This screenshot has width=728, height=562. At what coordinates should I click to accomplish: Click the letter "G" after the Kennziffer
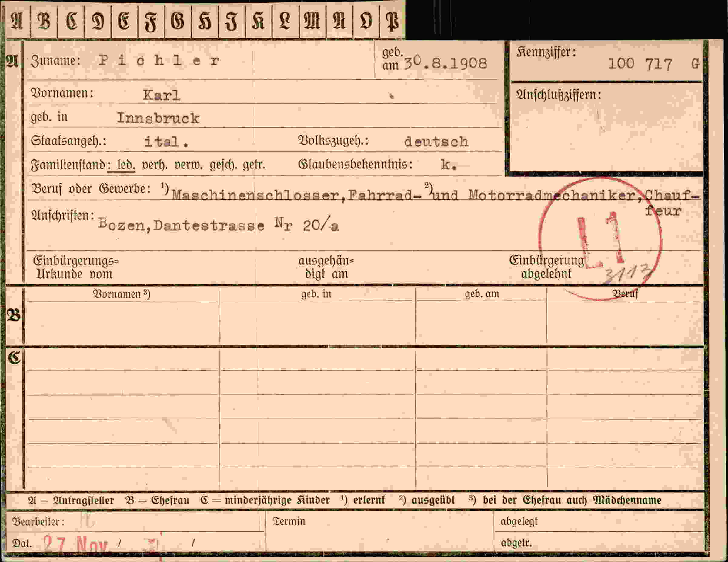pos(695,64)
